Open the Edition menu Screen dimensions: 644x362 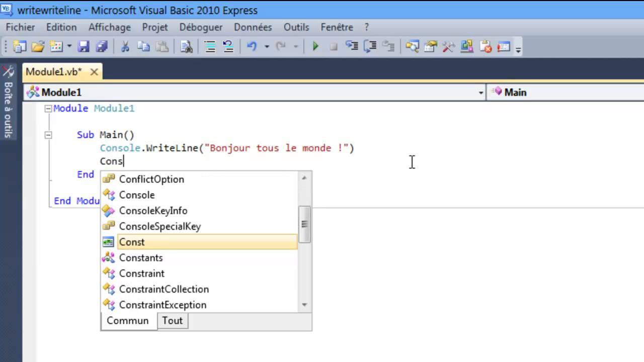(x=61, y=27)
